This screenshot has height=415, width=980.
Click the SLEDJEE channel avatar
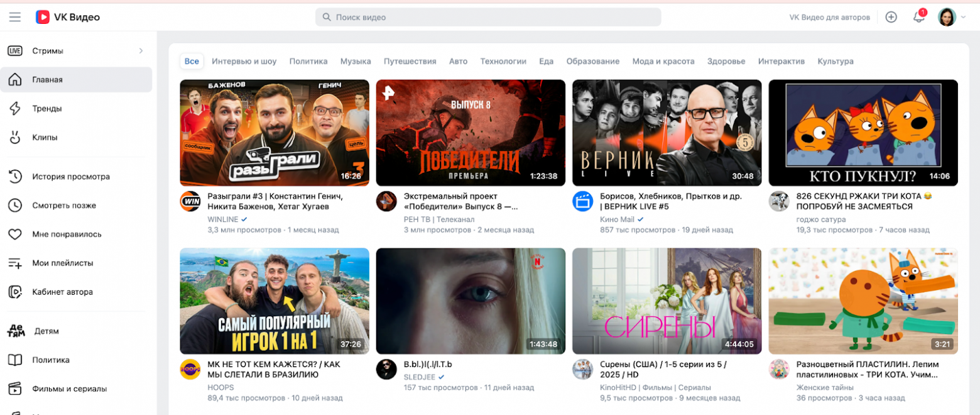coord(386,369)
